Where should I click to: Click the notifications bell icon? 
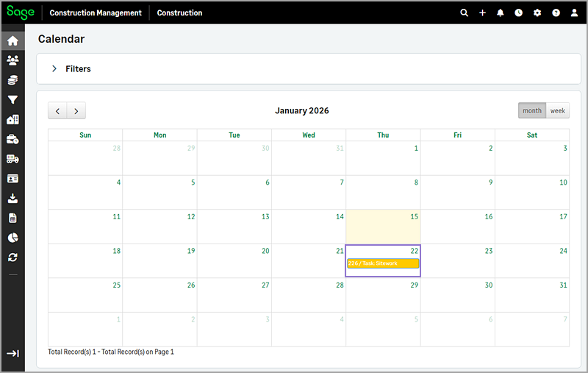[501, 13]
